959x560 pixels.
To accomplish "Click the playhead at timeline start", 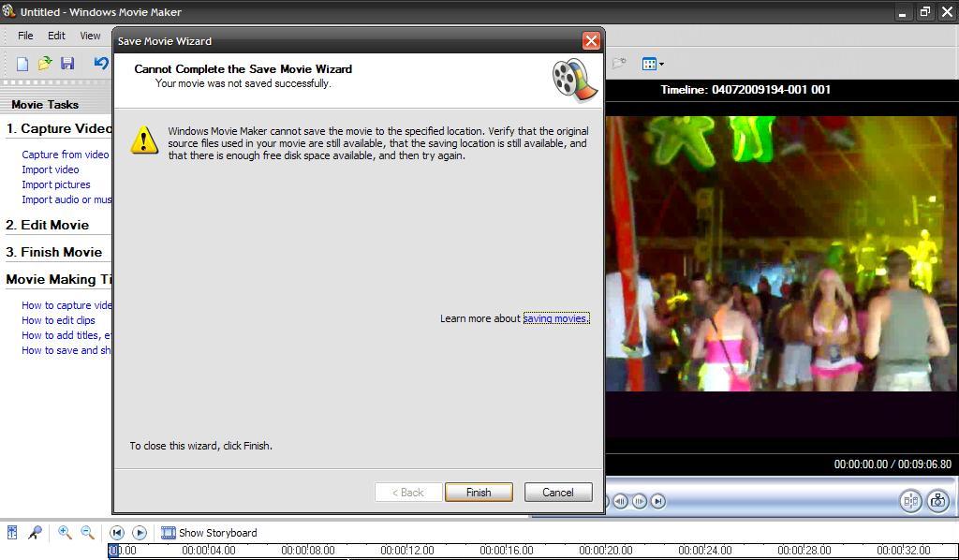I will 113,551.
